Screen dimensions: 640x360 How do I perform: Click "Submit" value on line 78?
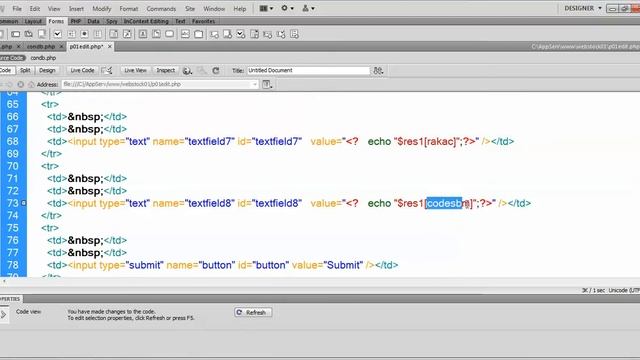point(343,265)
